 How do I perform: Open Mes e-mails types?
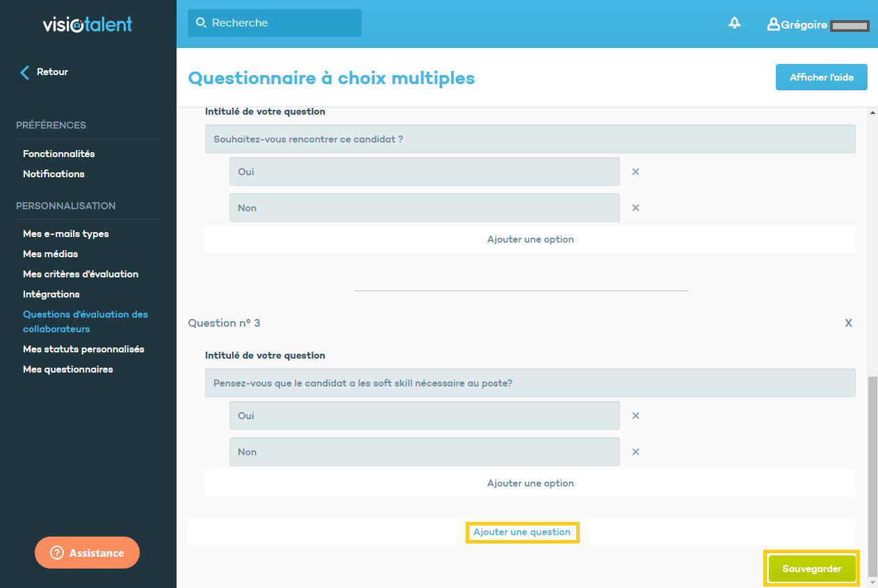pyautogui.click(x=65, y=234)
